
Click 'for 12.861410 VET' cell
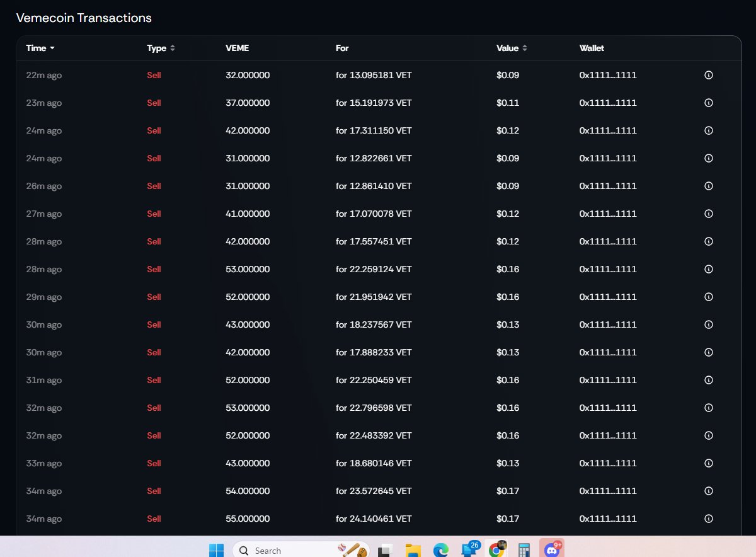coord(374,187)
